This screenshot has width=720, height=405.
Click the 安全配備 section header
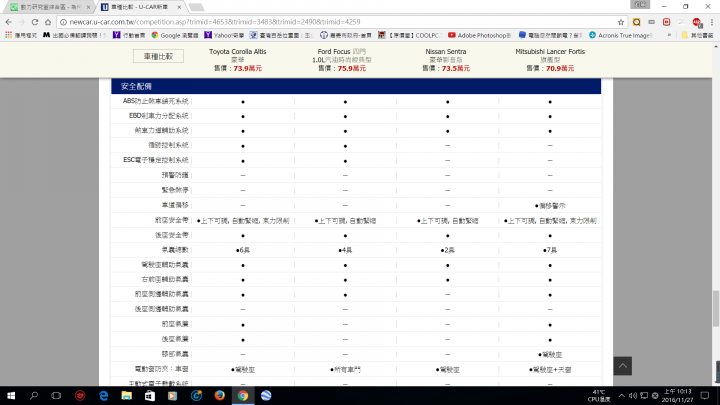point(356,86)
